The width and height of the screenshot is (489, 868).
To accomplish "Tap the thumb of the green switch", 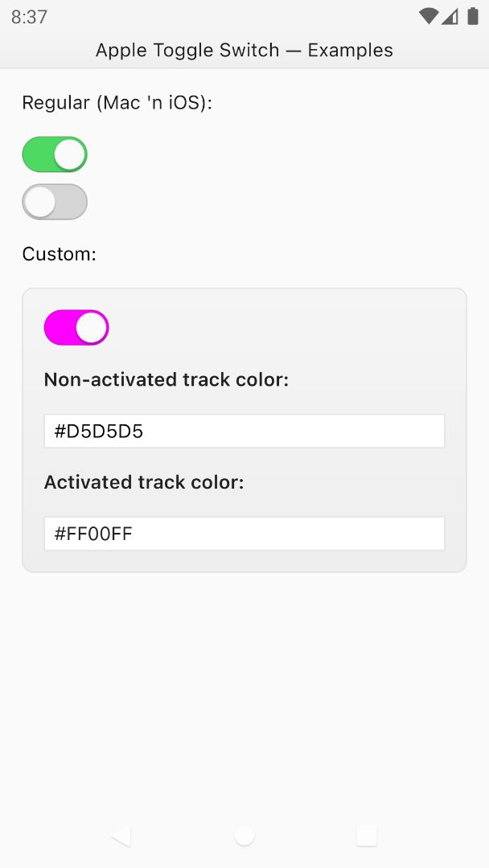I will coord(68,154).
